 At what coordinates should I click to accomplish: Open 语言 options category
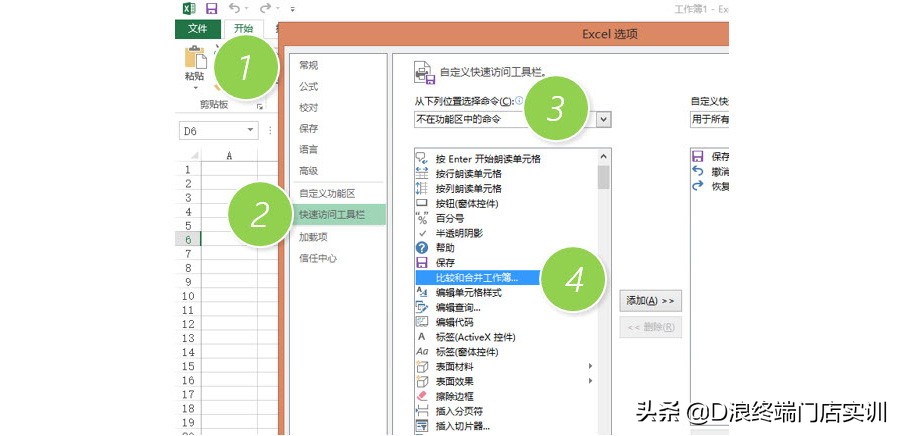click(x=309, y=150)
